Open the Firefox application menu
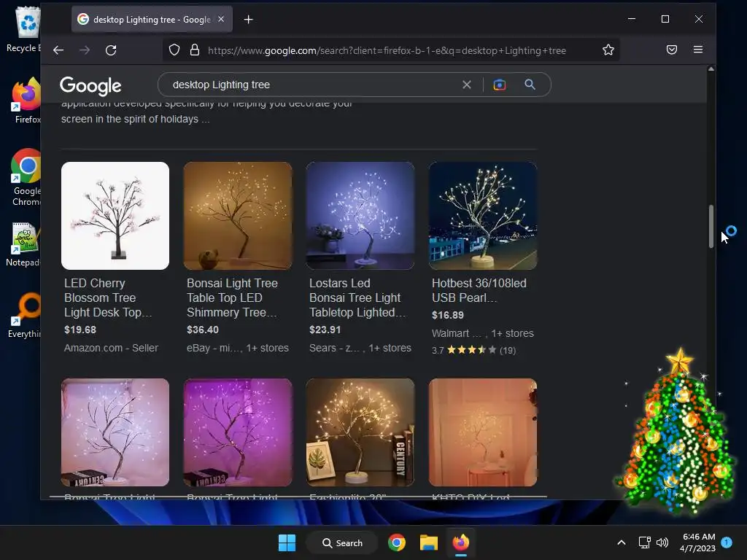The width and height of the screenshot is (747, 560). tap(698, 50)
